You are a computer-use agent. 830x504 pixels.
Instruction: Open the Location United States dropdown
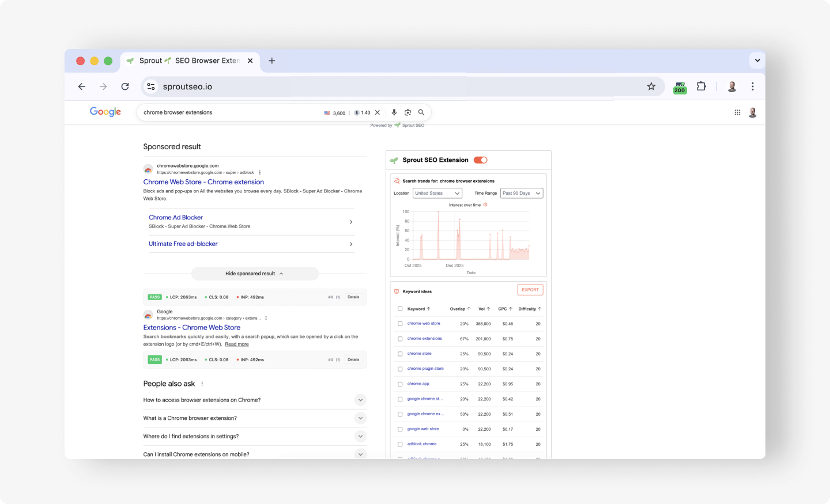click(x=437, y=194)
